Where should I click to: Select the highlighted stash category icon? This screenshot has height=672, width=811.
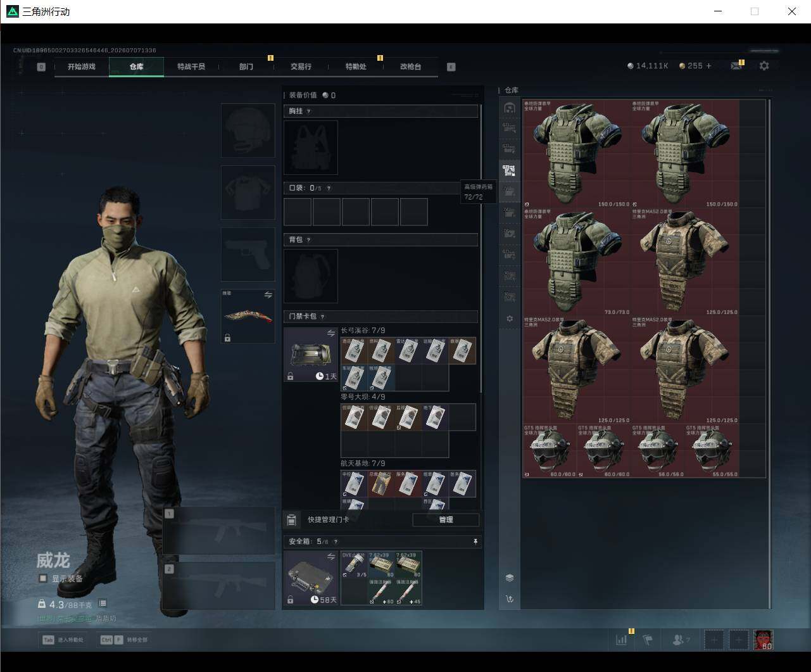pyautogui.click(x=509, y=170)
